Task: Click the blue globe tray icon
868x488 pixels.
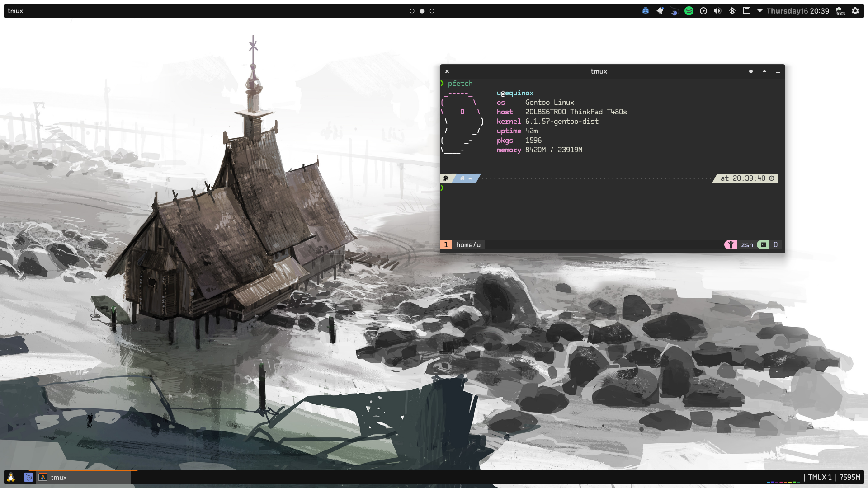Action: (x=646, y=11)
